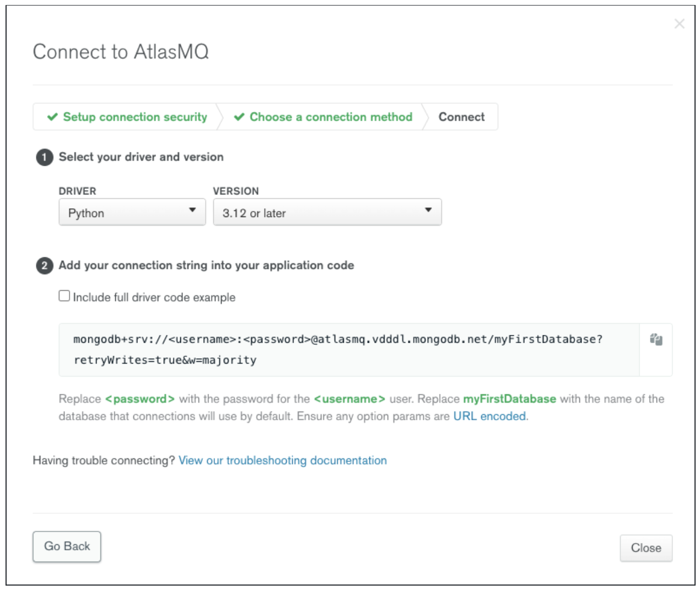700x596 pixels.
Task: Open the Version dropdown showing 3.12 or later
Action: coord(327,212)
